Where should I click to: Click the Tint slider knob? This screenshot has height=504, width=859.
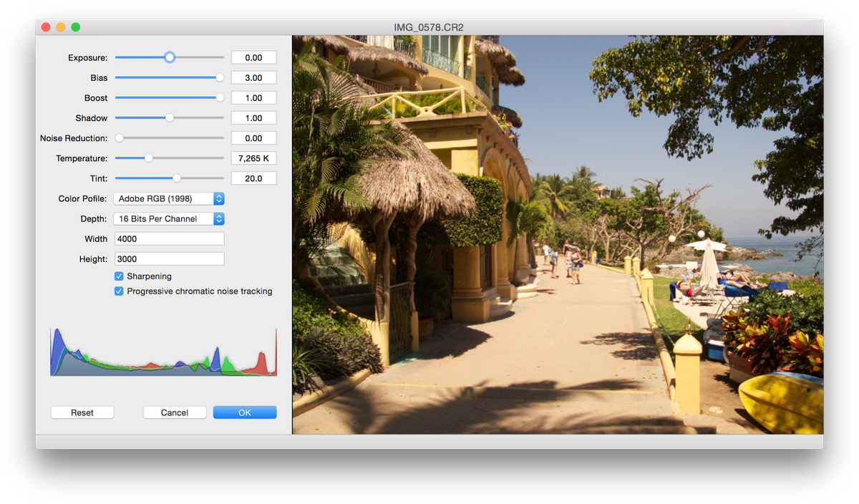pyautogui.click(x=177, y=178)
